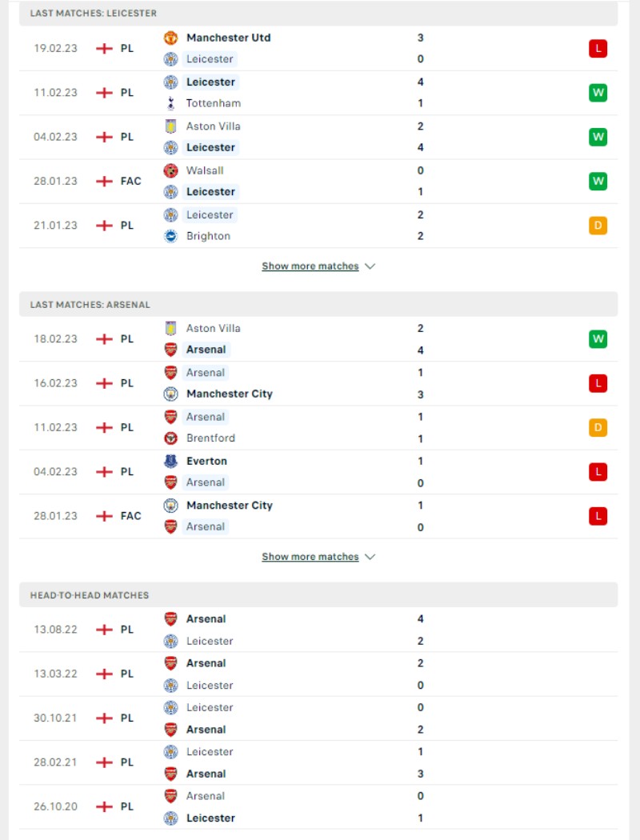Click the Brentford club crest icon
This screenshot has width=640, height=840.
coord(170,438)
